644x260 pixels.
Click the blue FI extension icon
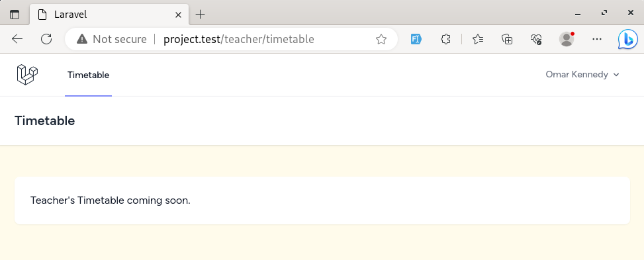(416, 39)
